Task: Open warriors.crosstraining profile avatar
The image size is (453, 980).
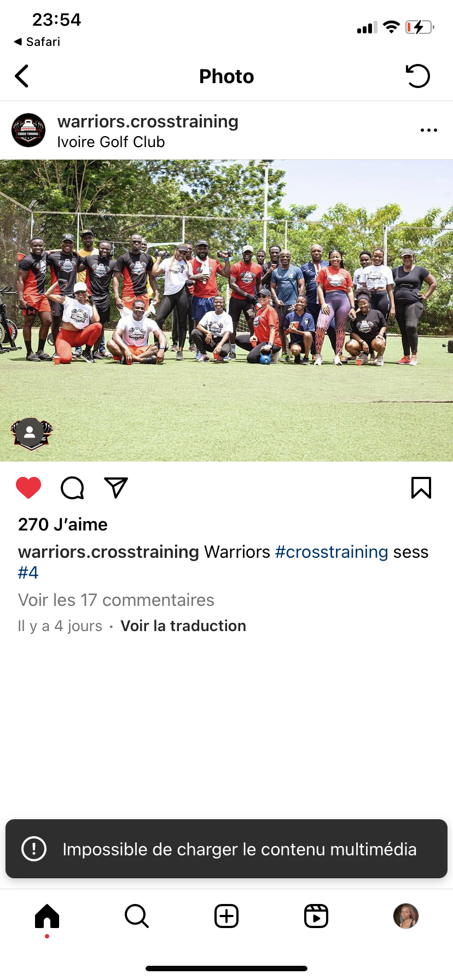Action: point(28,130)
